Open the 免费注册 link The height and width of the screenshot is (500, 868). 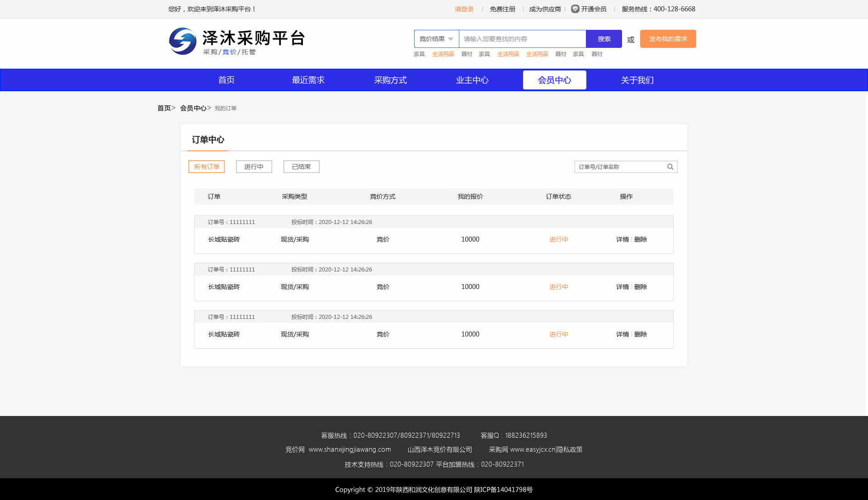[x=502, y=9]
